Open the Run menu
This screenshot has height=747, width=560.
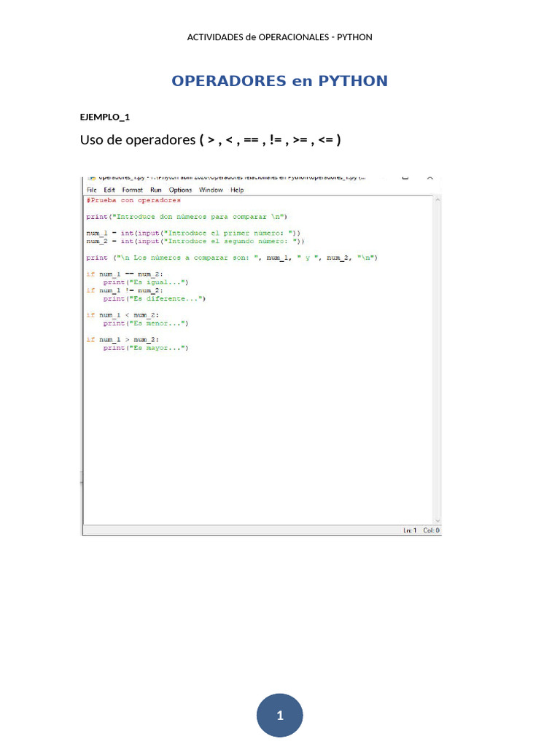(x=156, y=190)
